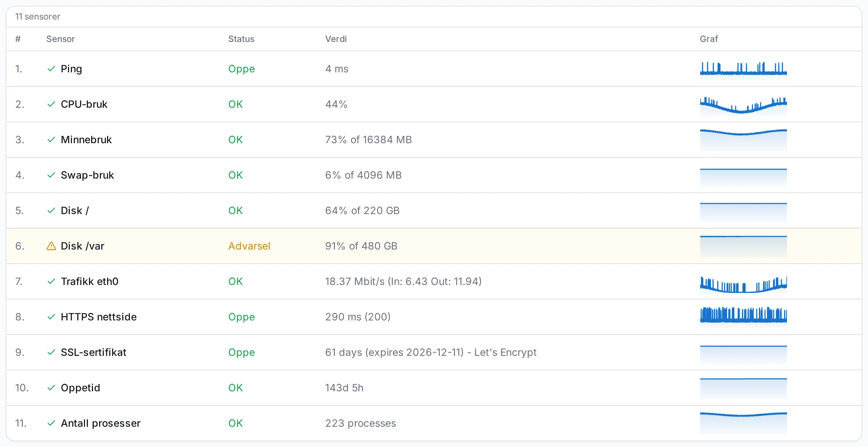
Task: Open the Ping sensor
Action: coord(71,69)
